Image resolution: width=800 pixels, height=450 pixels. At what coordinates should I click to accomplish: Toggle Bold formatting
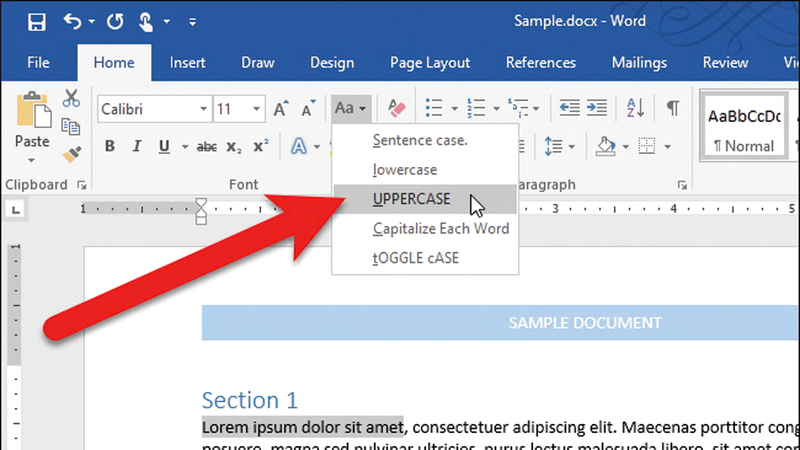pos(110,146)
